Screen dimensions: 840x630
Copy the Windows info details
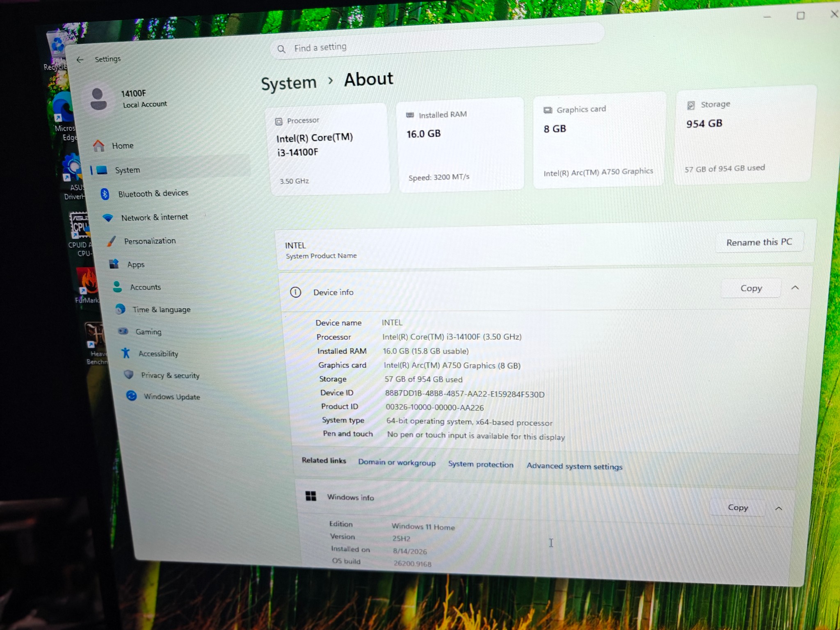pyautogui.click(x=738, y=507)
